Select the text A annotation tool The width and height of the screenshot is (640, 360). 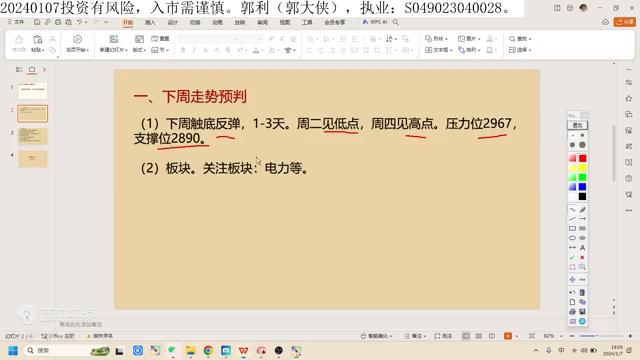click(582, 247)
